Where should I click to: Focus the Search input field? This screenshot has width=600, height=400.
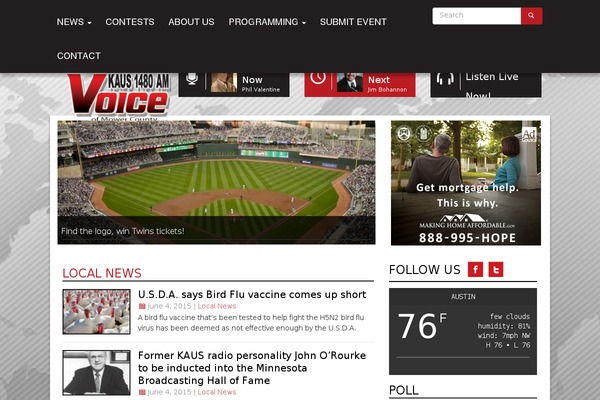[x=476, y=16]
